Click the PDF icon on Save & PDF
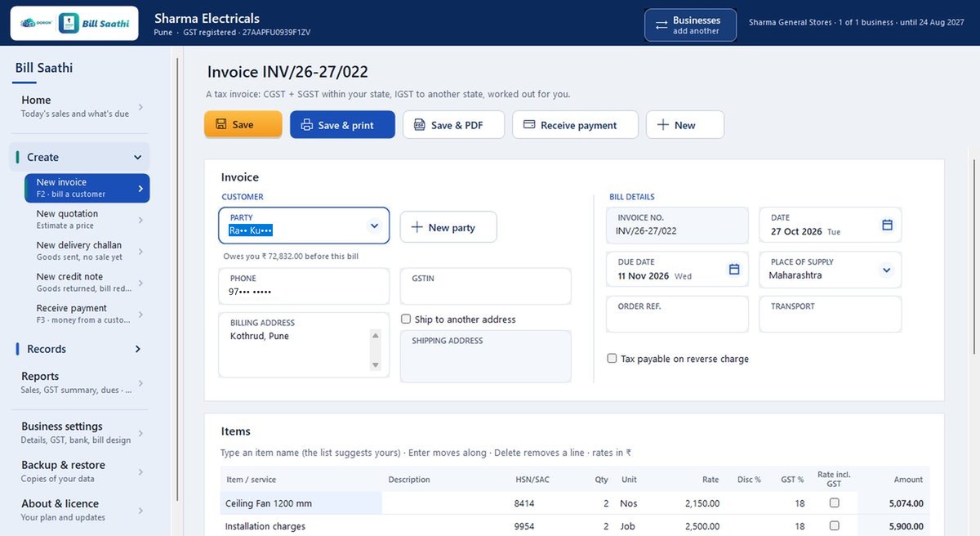980x536 pixels. tap(420, 125)
